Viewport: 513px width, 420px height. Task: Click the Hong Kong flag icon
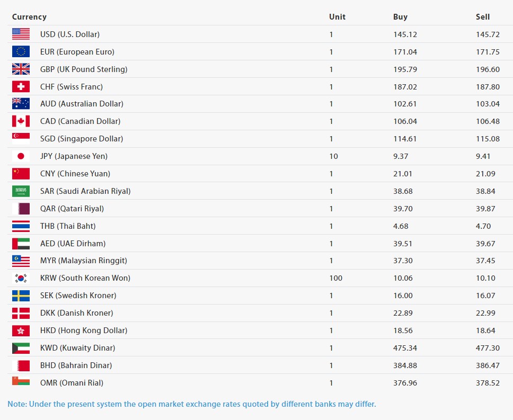coord(21,330)
